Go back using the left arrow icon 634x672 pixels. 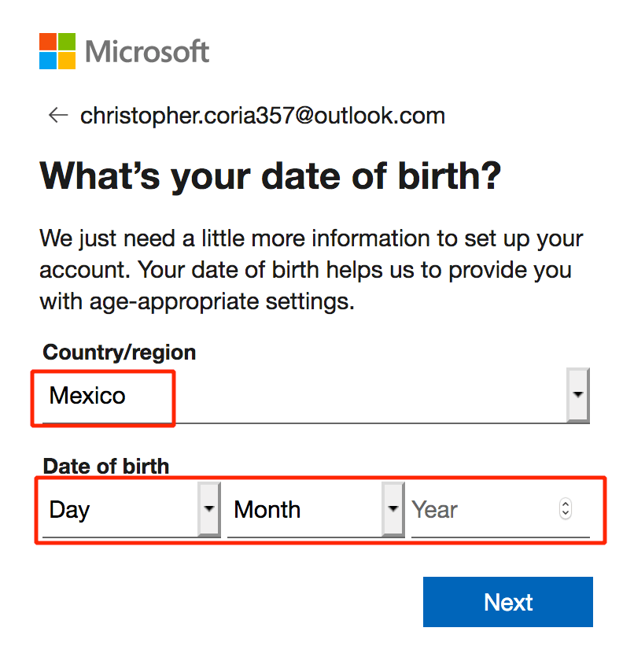coord(58,116)
